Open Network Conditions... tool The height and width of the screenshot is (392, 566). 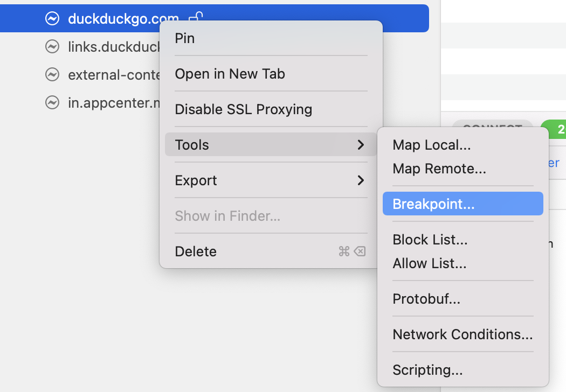coord(463,334)
